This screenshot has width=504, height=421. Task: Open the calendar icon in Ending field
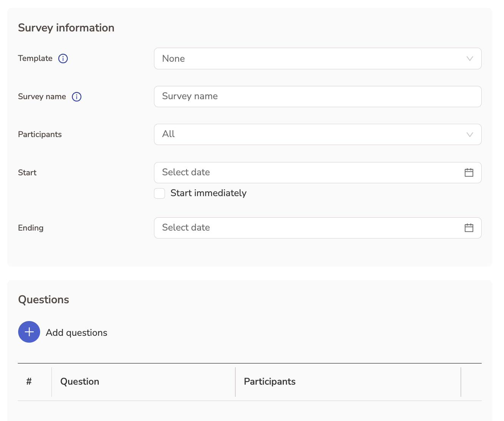[469, 228]
